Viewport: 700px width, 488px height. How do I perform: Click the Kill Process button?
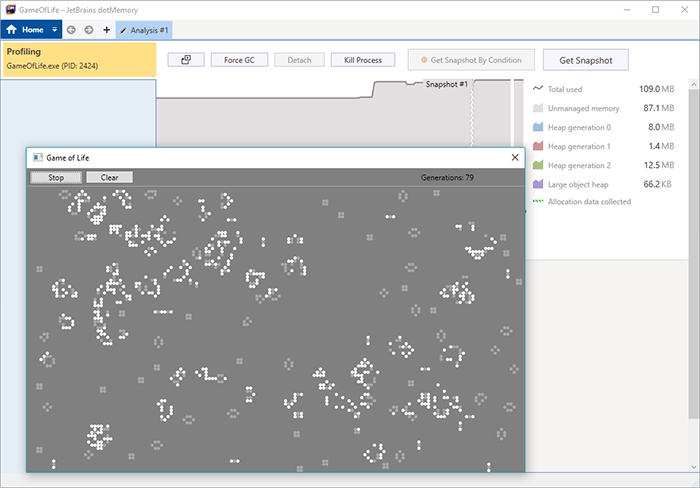pos(363,60)
